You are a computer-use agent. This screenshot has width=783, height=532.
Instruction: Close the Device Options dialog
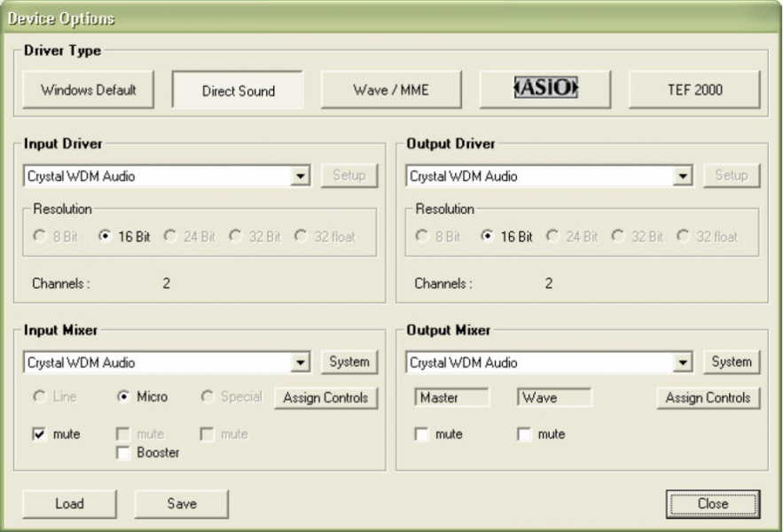tap(713, 504)
